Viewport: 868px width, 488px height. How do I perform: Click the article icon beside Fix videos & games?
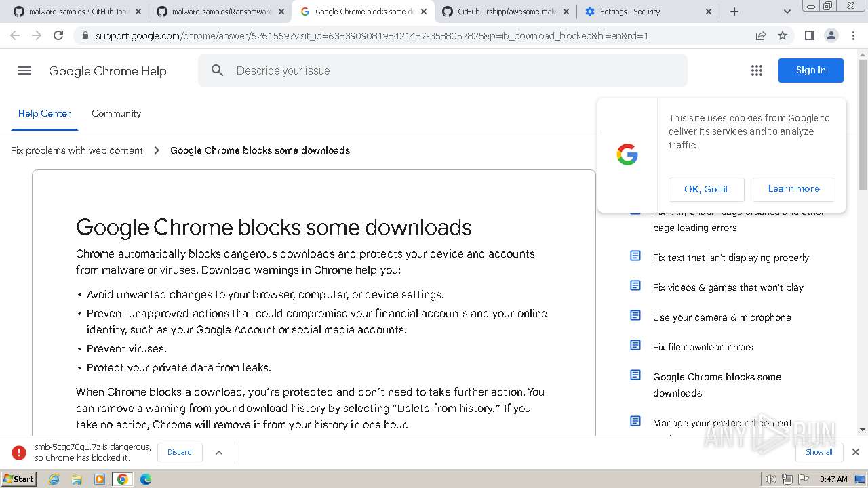pos(635,286)
